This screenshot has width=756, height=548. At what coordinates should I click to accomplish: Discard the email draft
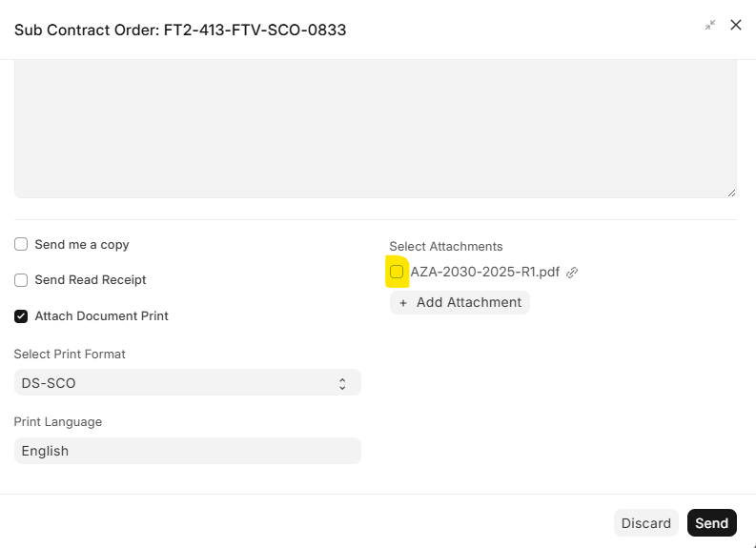[646, 523]
